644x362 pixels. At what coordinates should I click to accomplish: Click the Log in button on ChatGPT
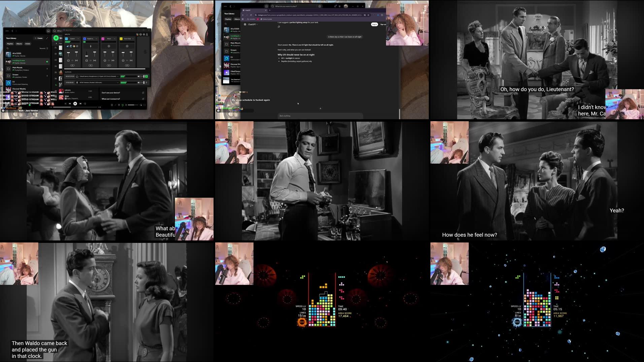pos(374,24)
